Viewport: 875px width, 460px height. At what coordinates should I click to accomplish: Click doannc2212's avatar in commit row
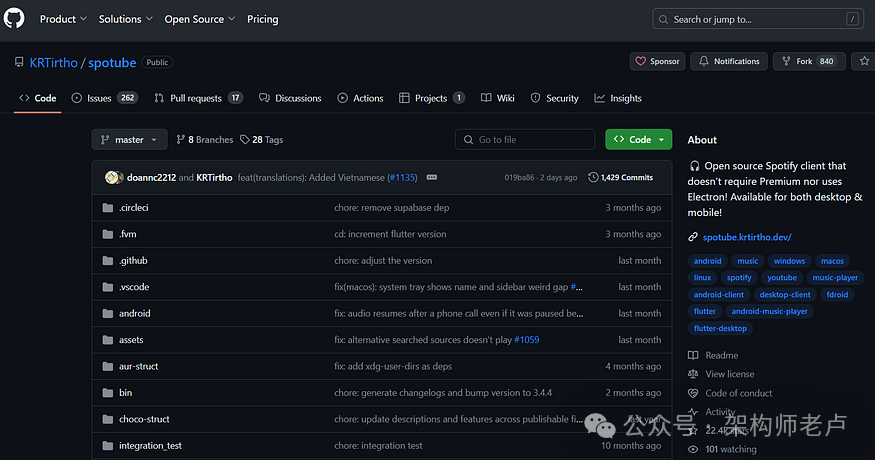(112, 177)
